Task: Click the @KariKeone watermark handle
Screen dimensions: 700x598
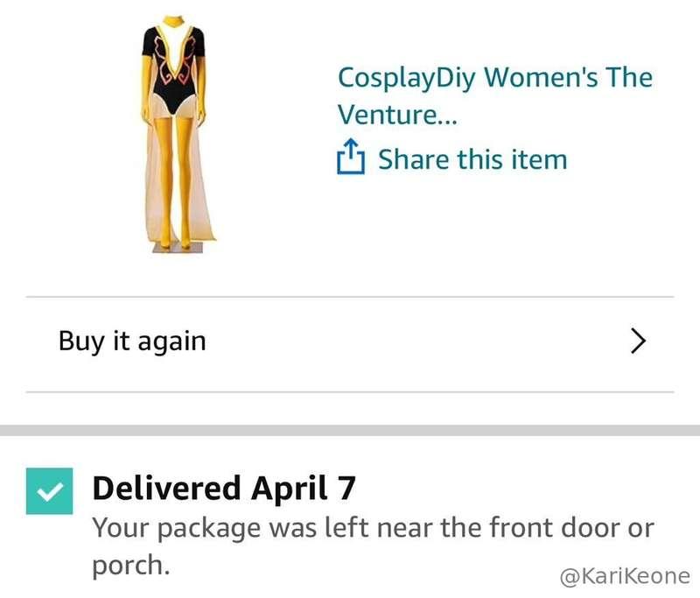Action: pyautogui.click(x=625, y=576)
